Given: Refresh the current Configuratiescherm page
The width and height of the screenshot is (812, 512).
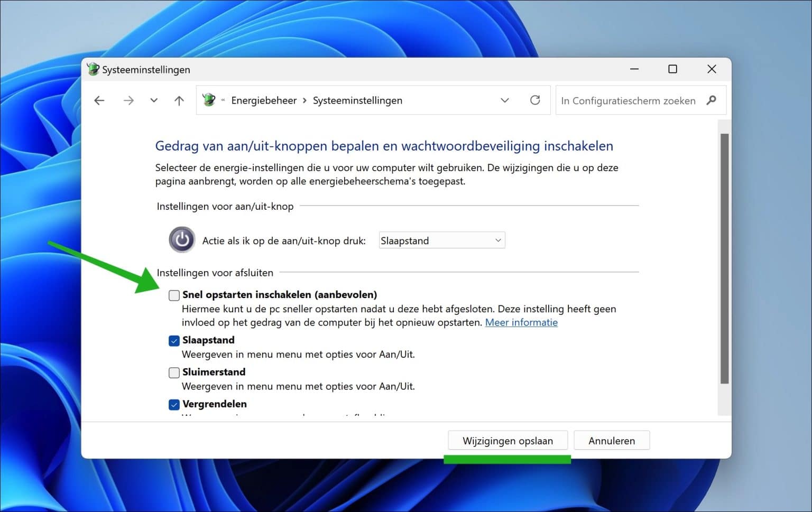Looking at the screenshot, I should [x=535, y=100].
